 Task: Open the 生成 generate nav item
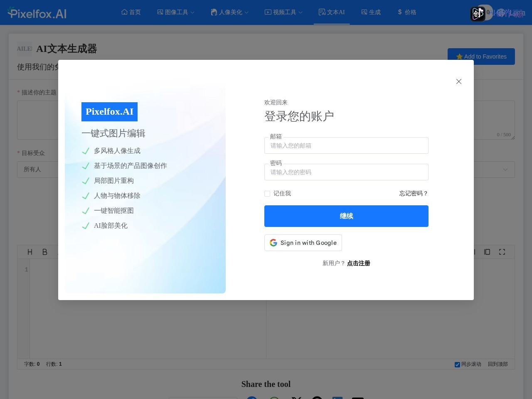click(x=371, y=12)
